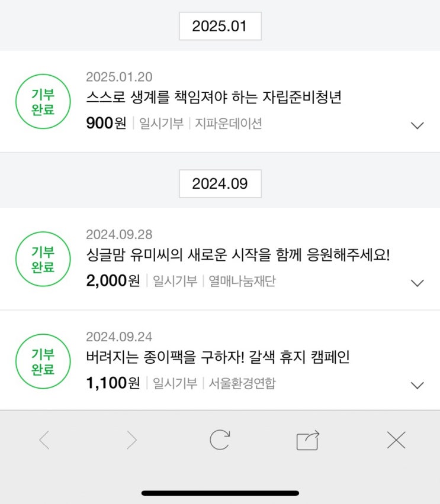Image resolution: width=440 pixels, height=504 pixels.
Task: Select the 2025.01 month label
Action: click(220, 26)
